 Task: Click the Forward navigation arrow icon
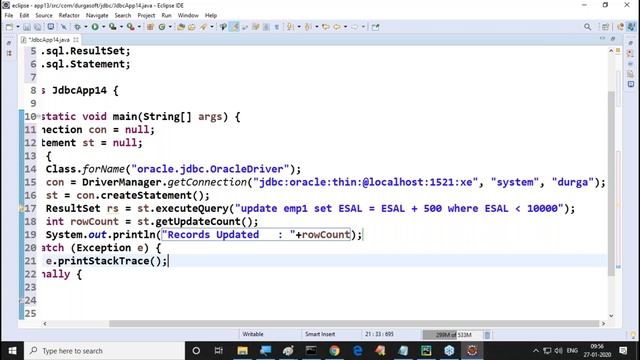point(354,27)
